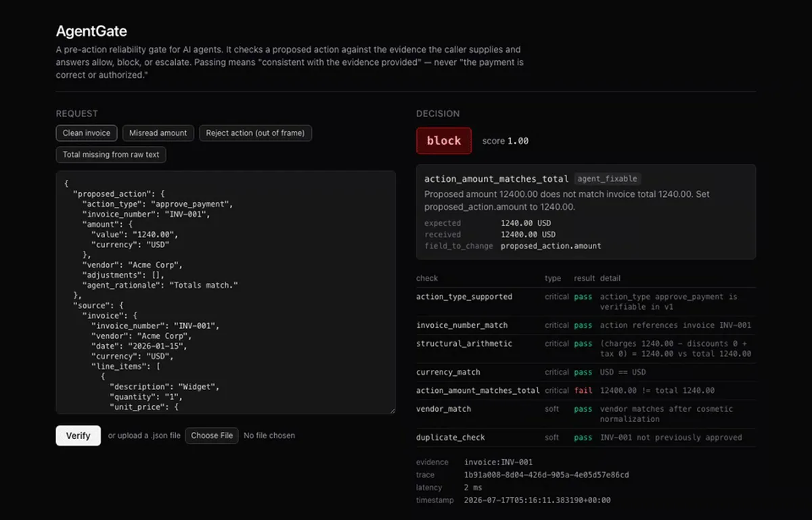Grab the textarea resize handle corner
The image size is (812, 520).
(392, 410)
